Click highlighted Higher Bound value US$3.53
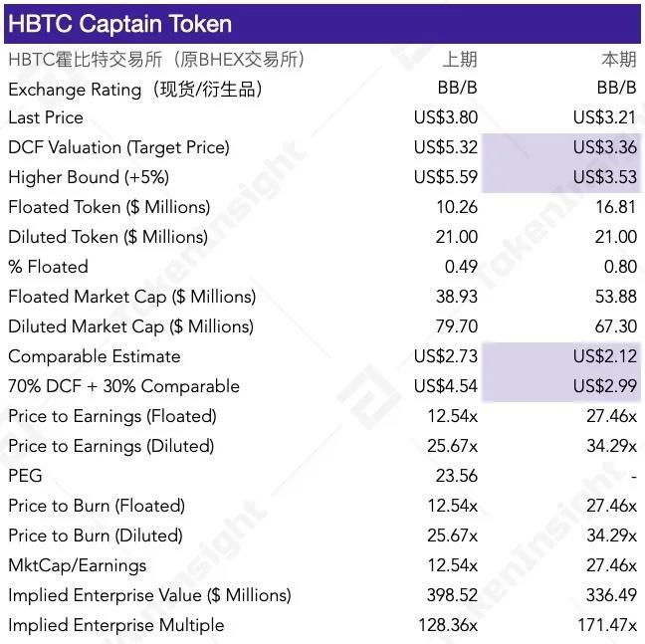 pyautogui.click(x=604, y=177)
